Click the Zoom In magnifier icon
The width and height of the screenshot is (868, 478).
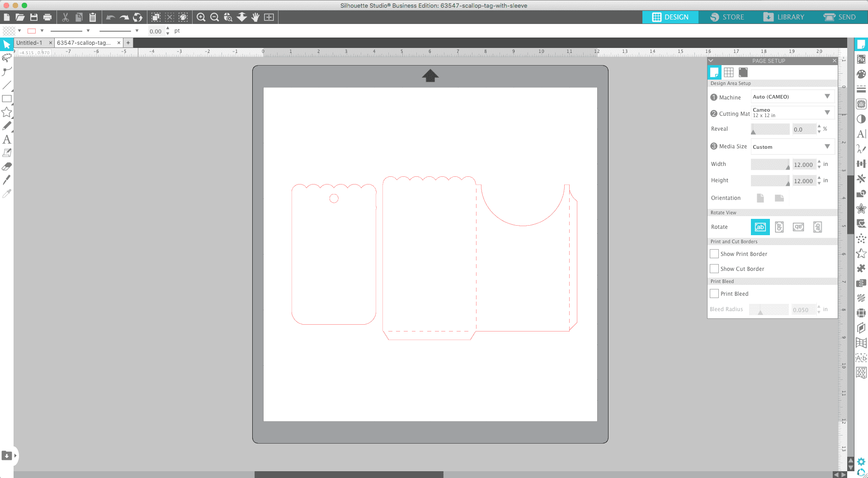coord(201,17)
